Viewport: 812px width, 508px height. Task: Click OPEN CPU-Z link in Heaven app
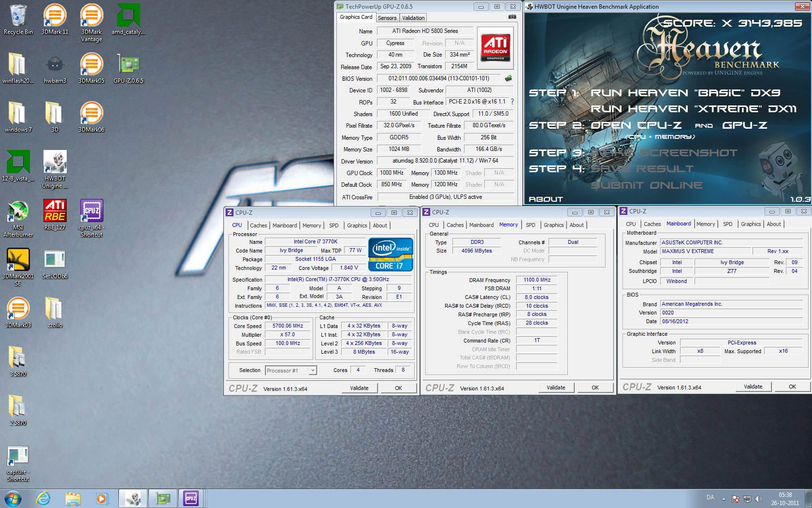coord(636,125)
